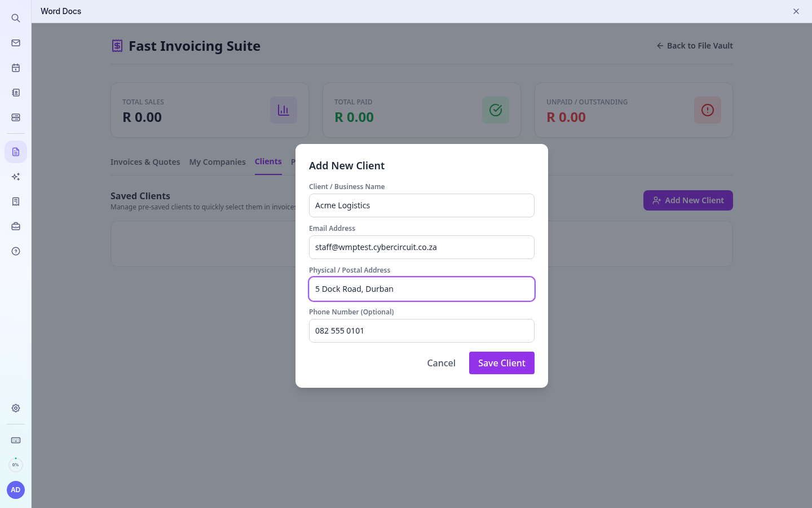Screen dimensions: 812x508
Task: Click the Total Sales R 0.00 value
Action: (142, 117)
